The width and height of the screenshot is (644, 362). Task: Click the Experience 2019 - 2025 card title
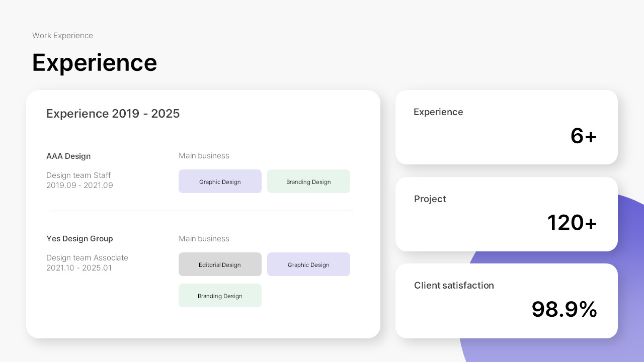pyautogui.click(x=113, y=114)
